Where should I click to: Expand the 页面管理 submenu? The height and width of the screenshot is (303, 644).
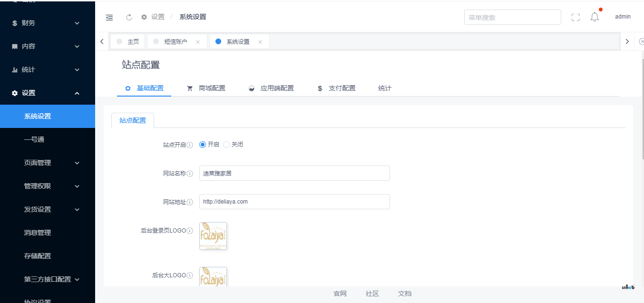coord(48,163)
